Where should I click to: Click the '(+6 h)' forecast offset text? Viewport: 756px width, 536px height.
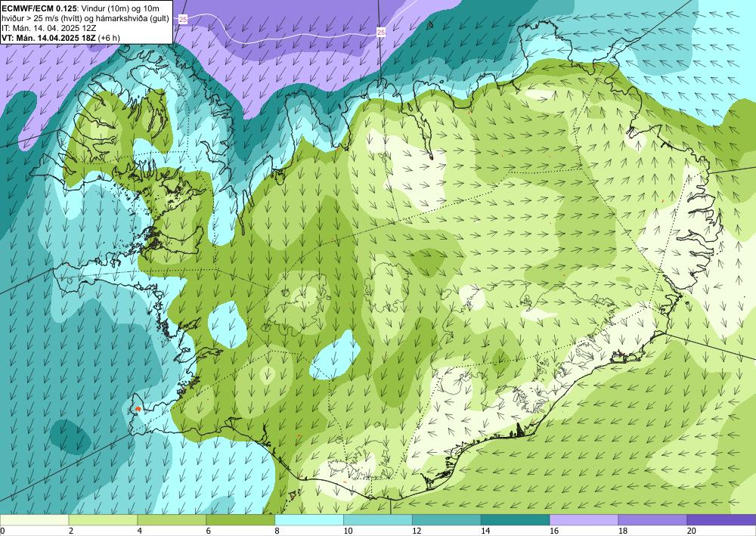coord(109,38)
